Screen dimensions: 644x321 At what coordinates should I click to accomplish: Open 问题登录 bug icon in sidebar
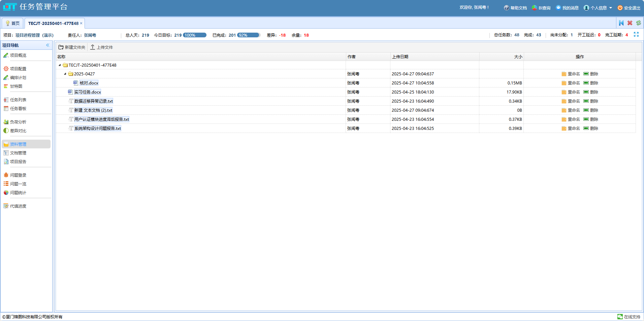click(x=6, y=175)
